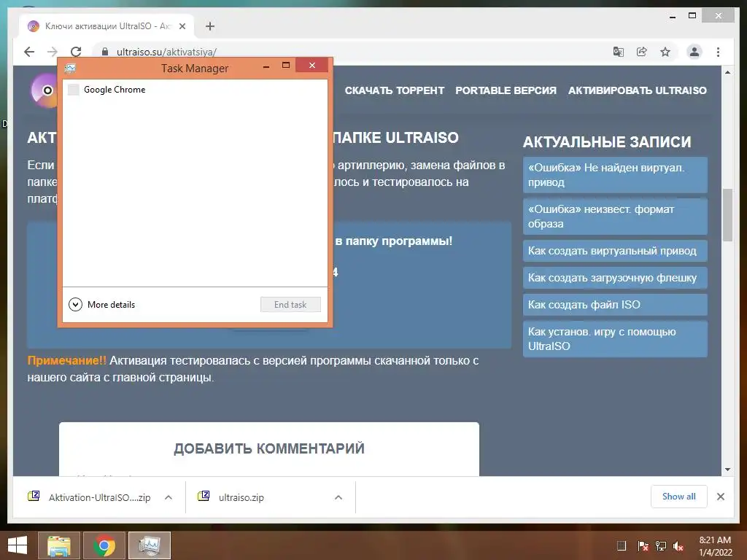
Task: Open Как создать виртуальный привод link
Action: (615, 251)
